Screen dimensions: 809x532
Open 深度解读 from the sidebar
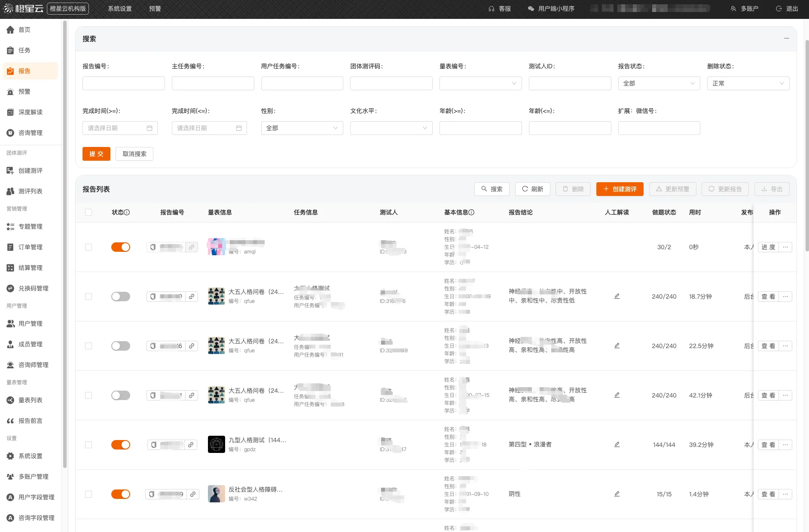[x=30, y=112]
